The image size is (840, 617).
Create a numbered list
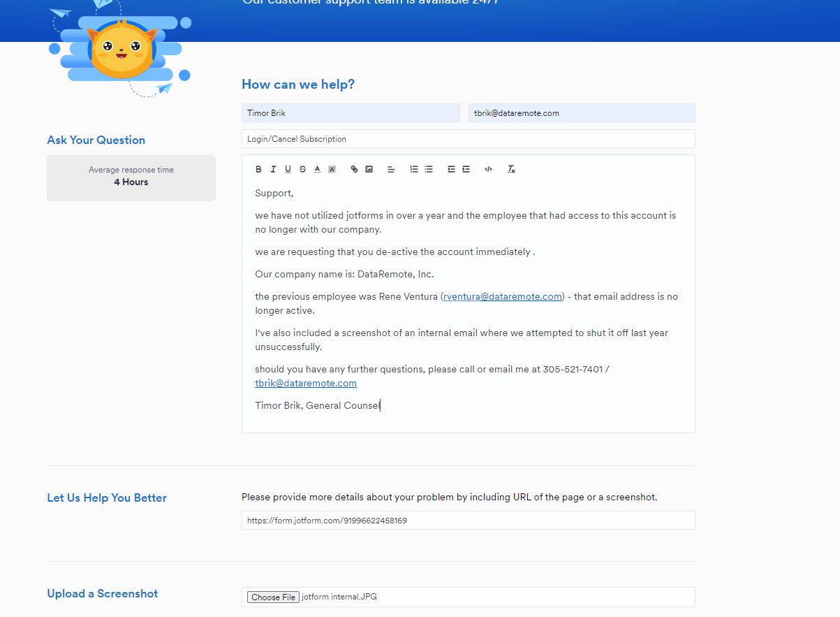coord(413,169)
